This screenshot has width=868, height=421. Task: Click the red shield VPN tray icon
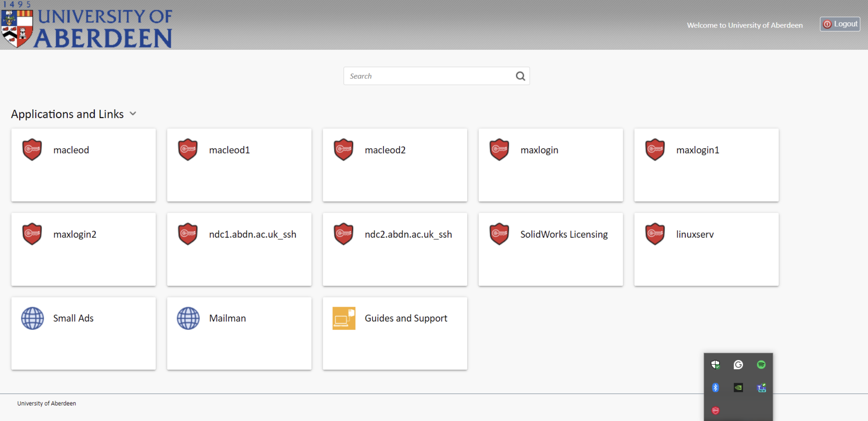point(716,410)
